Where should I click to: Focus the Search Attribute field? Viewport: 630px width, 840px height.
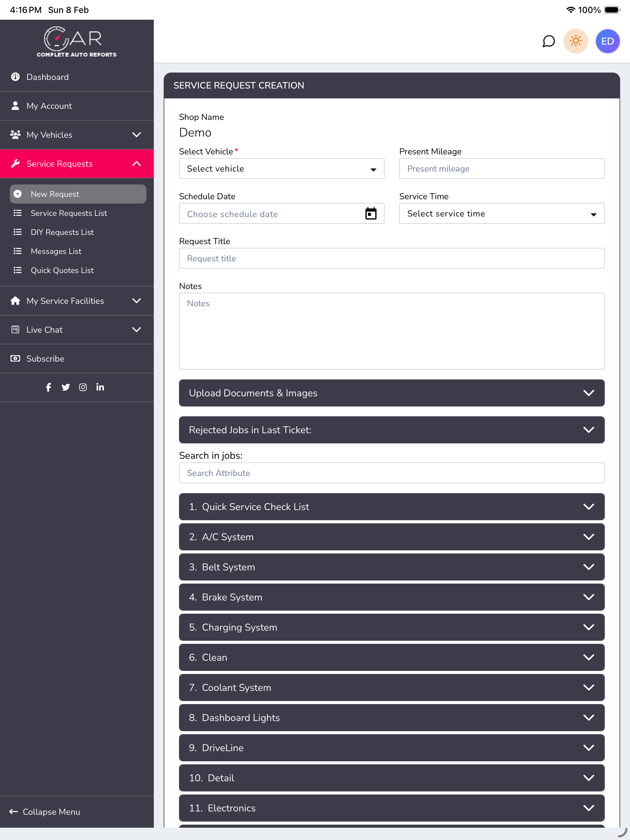392,473
